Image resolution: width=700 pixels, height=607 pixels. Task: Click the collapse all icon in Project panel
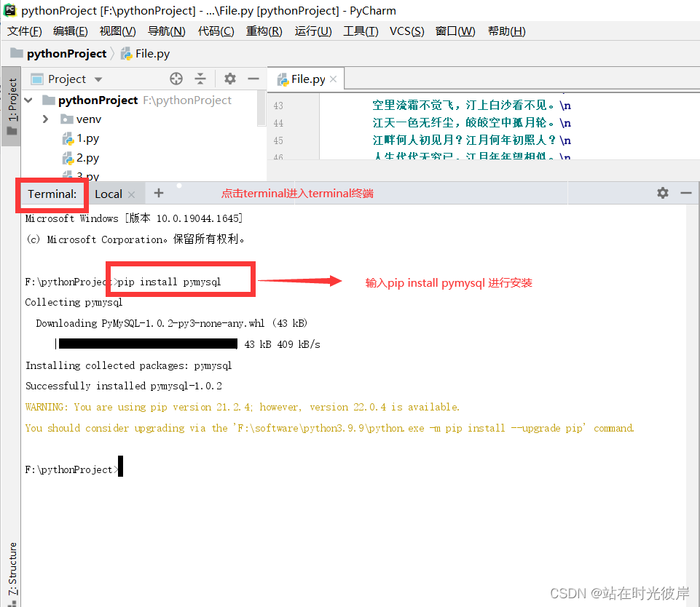pos(200,79)
